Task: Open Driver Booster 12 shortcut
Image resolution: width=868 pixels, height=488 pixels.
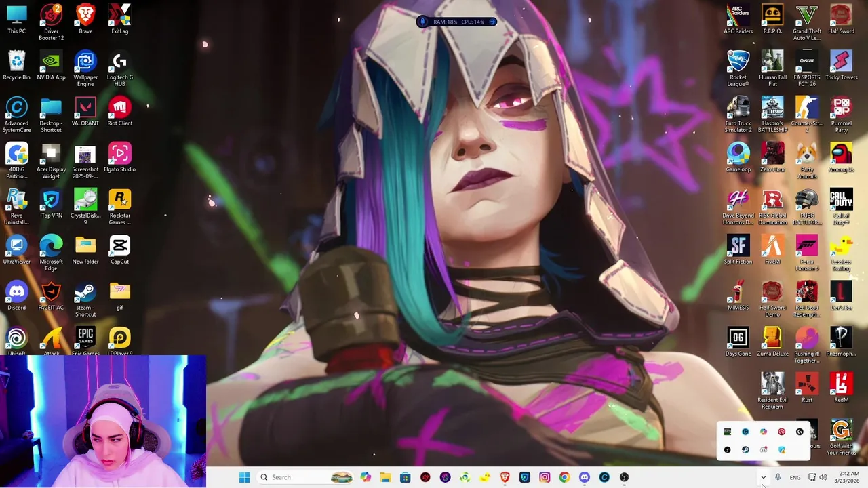Action: [x=51, y=22]
